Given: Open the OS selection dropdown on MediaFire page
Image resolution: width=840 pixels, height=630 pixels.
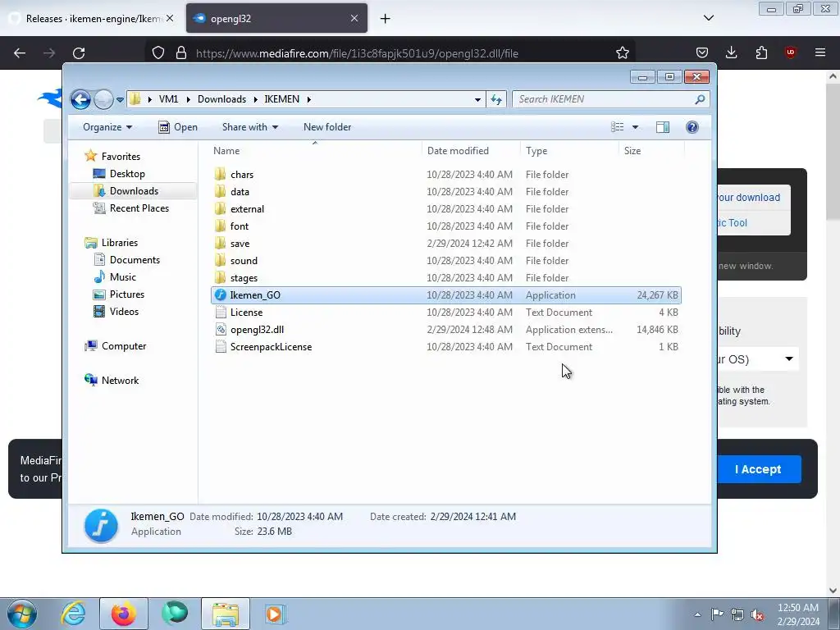Looking at the screenshot, I should point(757,359).
